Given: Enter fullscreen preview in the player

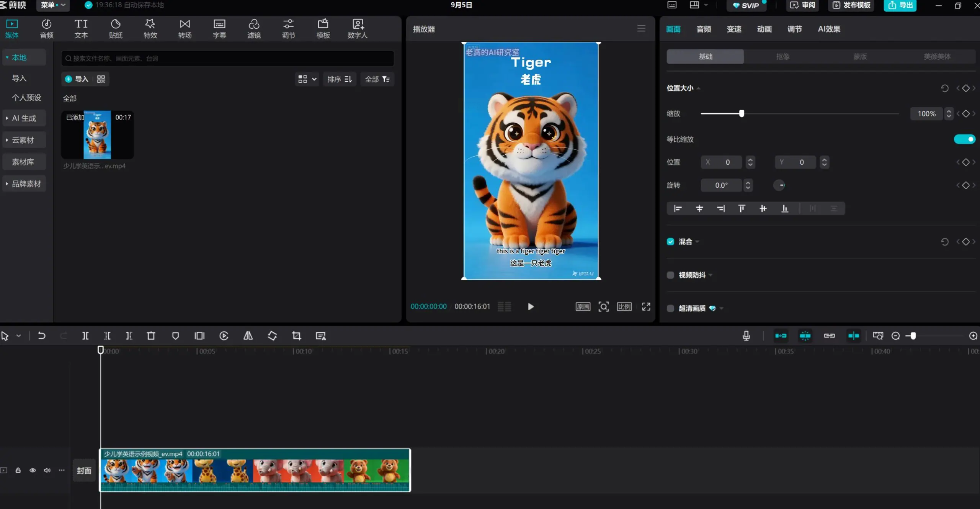Looking at the screenshot, I should point(646,306).
